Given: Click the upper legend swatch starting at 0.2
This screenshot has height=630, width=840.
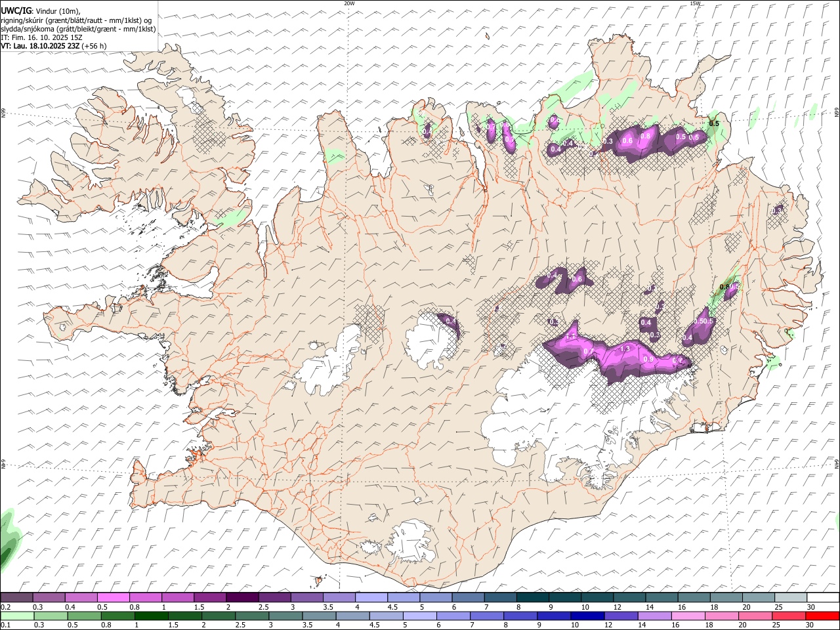Looking at the screenshot, I should 16,597.
